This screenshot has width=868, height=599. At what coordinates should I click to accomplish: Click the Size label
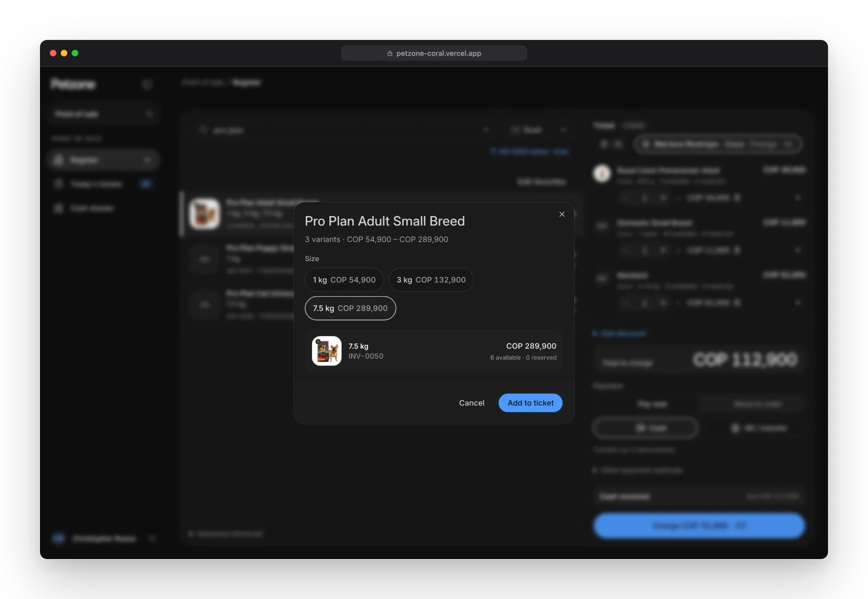tap(312, 259)
